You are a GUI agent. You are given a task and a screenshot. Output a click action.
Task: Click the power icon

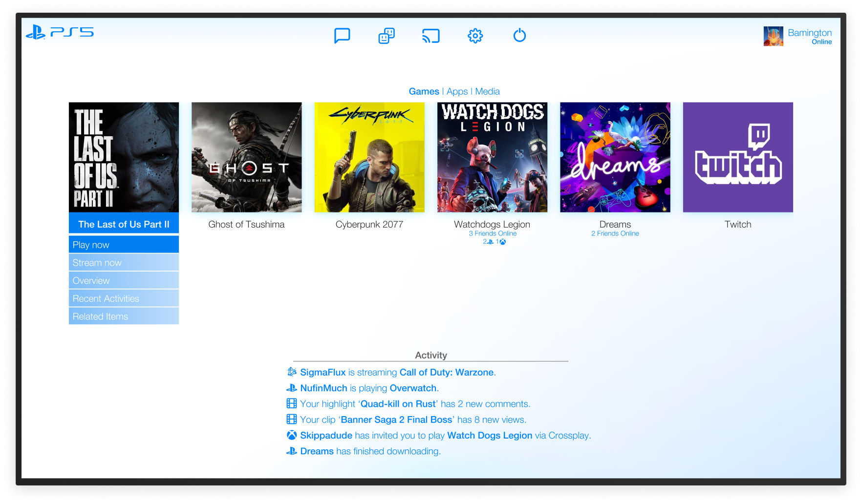pyautogui.click(x=519, y=35)
